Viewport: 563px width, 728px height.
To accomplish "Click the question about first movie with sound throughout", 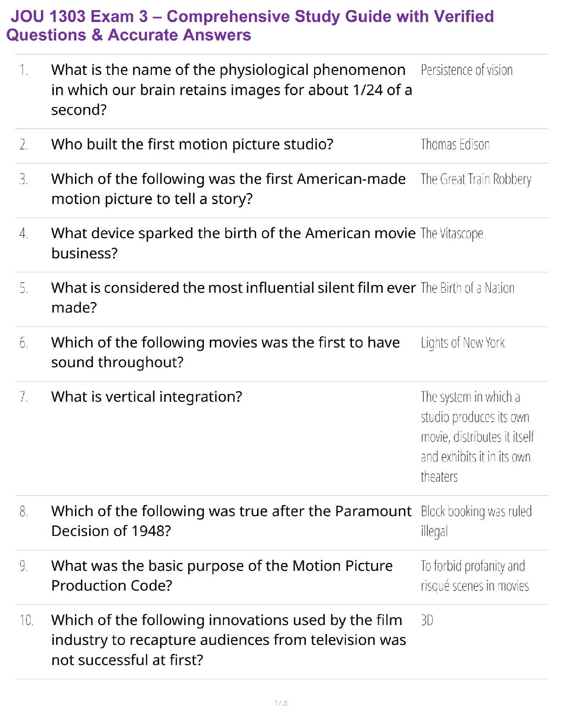I will (225, 352).
